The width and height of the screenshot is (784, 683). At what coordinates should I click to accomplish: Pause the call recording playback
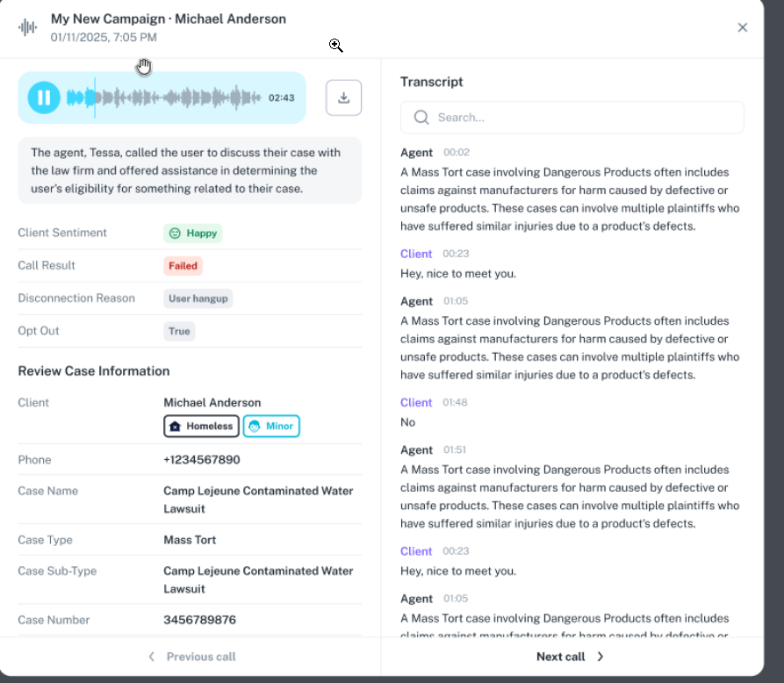click(x=44, y=97)
